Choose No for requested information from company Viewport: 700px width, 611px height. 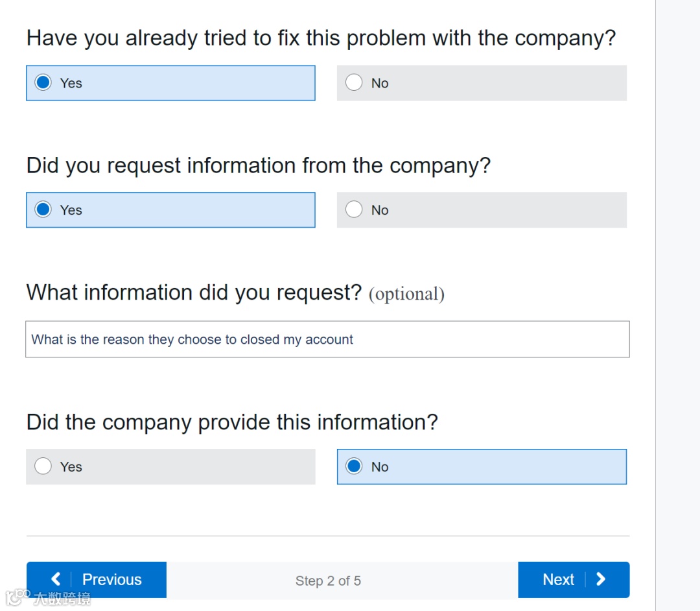pos(354,210)
